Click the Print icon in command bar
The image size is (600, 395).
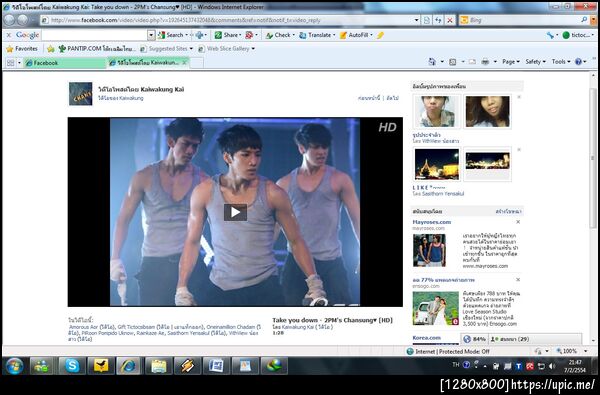[x=485, y=62]
